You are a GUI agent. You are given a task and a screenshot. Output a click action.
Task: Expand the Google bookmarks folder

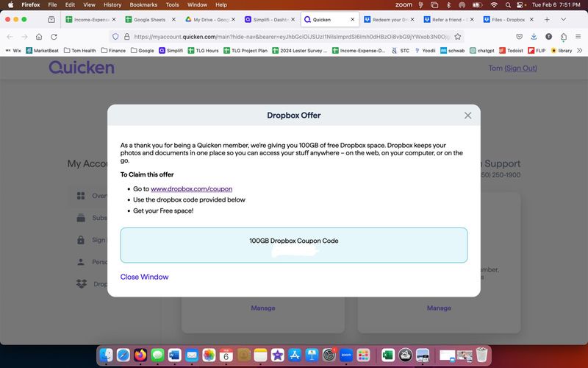coord(142,50)
